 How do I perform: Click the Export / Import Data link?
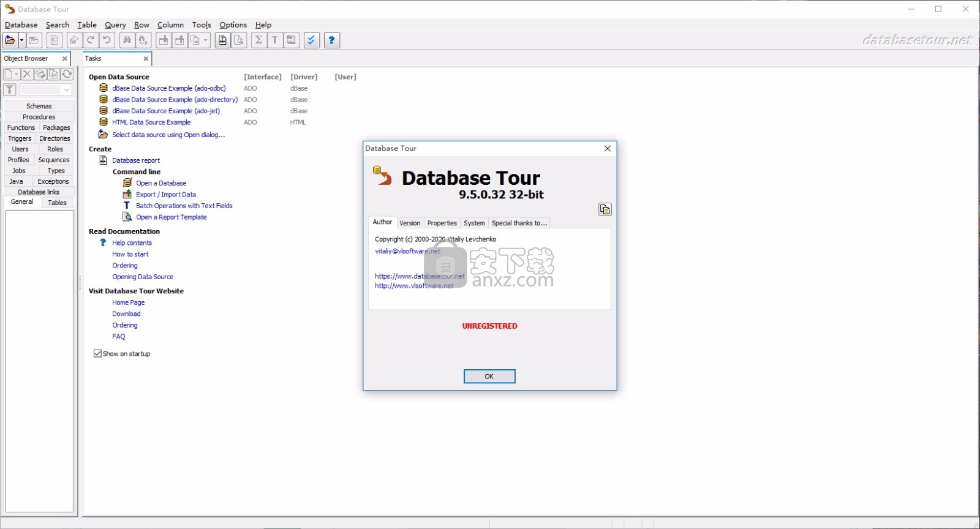(166, 195)
